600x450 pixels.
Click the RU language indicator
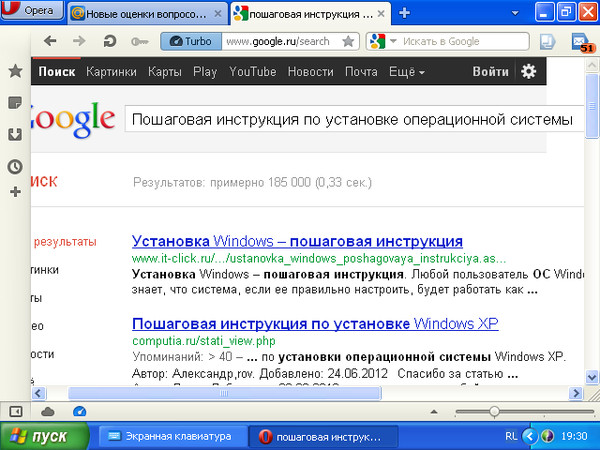point(511,436)
